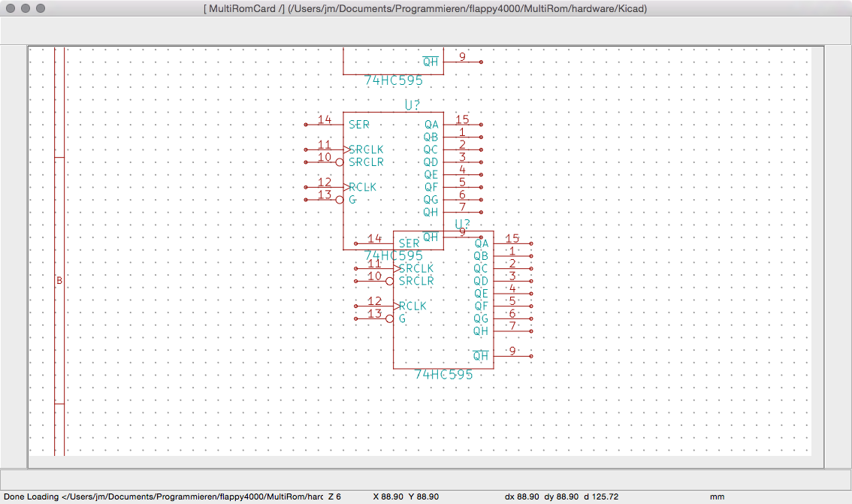852x504 pixels.
Task: Select the U? reference above the lower chip
Action: (x=462, y=224)
